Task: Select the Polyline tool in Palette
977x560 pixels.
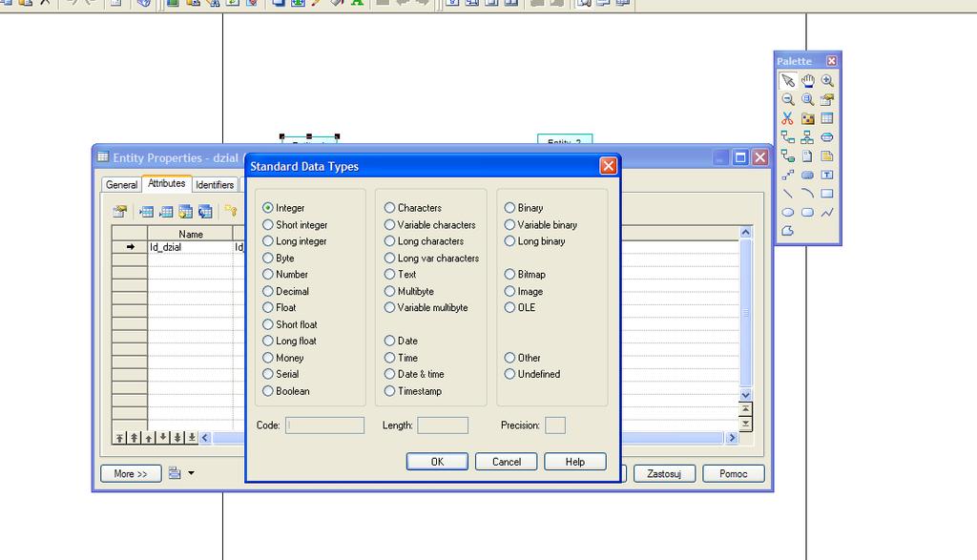Action: pyautogui.click(x=827, y=213)
